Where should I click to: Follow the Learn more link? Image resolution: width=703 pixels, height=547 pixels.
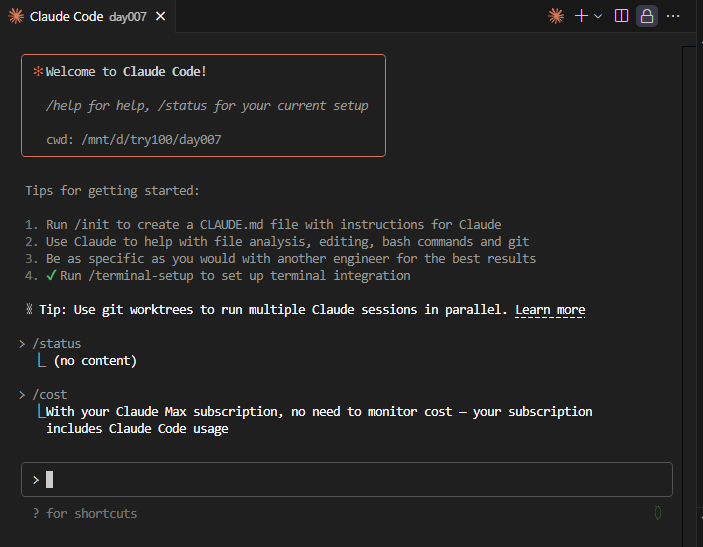point(550,310)
